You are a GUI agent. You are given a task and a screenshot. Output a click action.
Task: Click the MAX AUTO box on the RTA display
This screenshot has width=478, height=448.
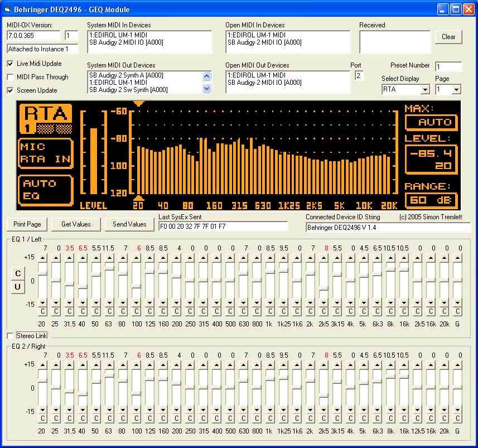tap(431, 122)
